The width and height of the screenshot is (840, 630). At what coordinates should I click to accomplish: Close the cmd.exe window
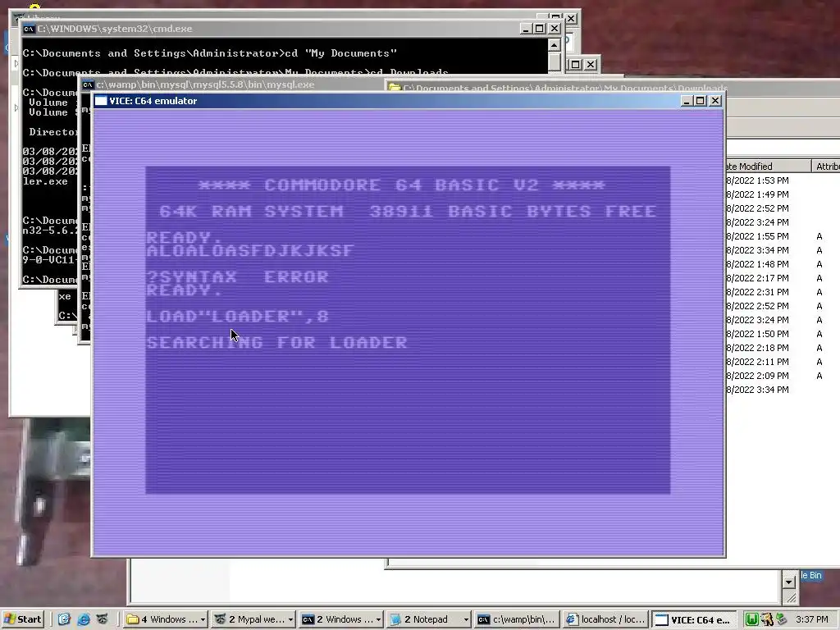coord(555,29)
